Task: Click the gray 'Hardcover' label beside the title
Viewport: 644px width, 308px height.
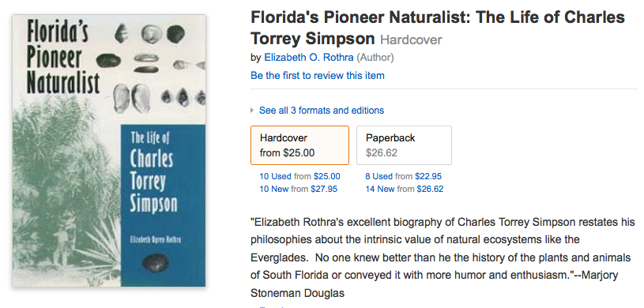Action: pyautogui.click(x=411, y=39)
